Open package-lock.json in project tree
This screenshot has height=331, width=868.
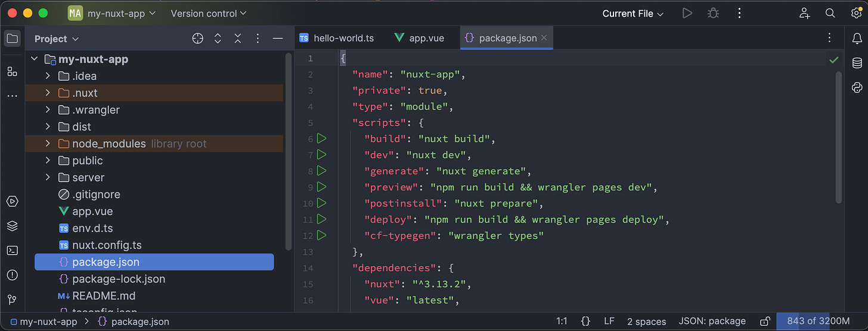pyautogui.click(x=119, y=279)
